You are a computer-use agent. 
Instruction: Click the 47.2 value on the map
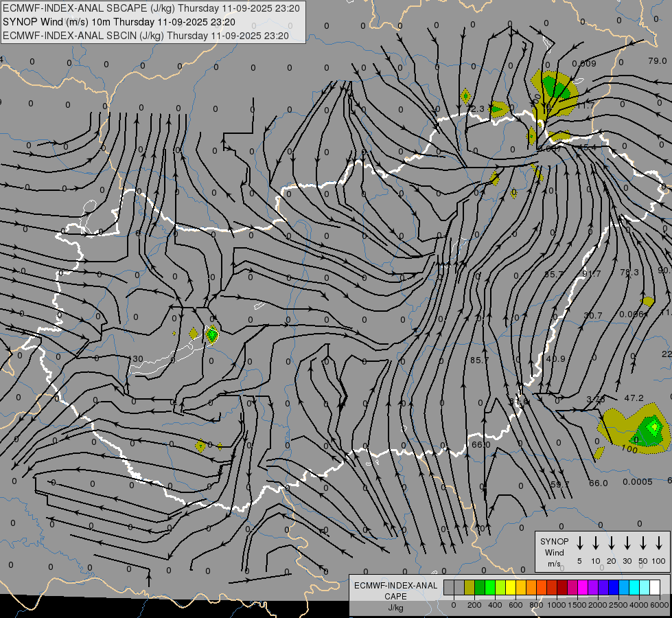point(634,398)
